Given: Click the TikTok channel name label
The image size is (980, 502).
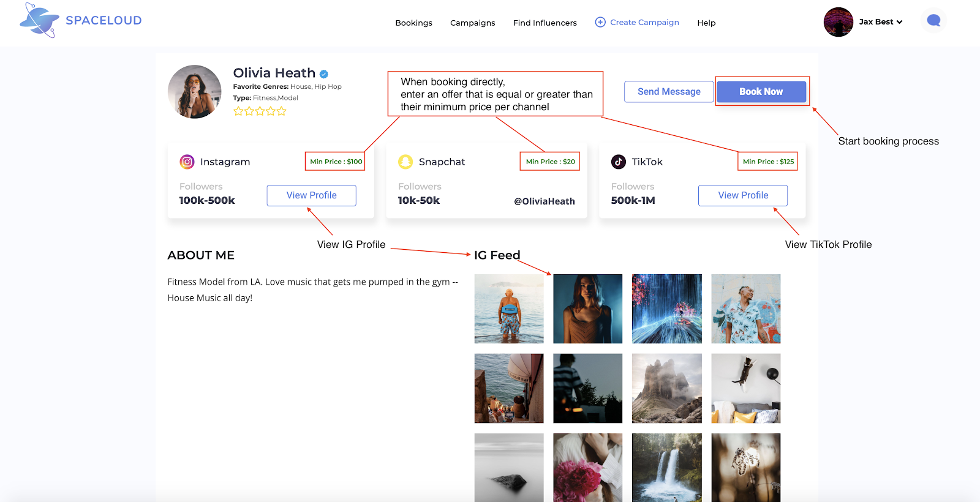Looking at the screenshot, I should tap(647, 162).
